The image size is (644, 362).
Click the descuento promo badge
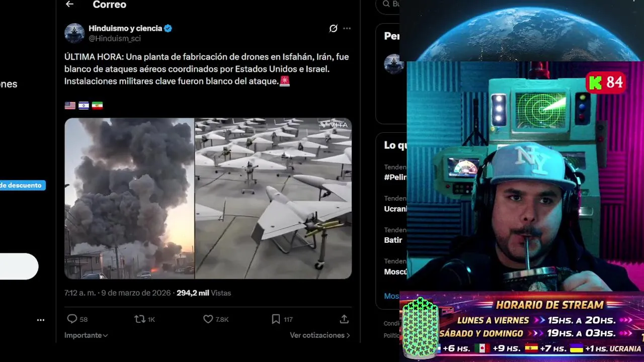click(x=22, y=186)
